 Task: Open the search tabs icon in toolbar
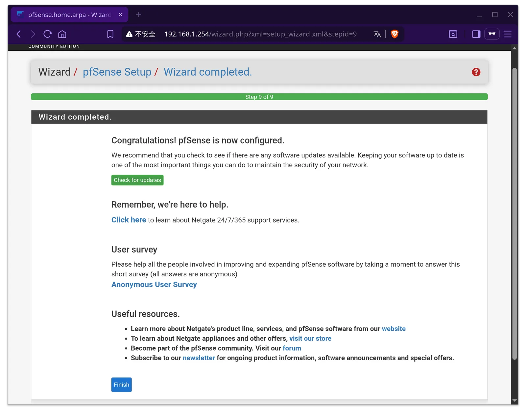coord(453,34)
